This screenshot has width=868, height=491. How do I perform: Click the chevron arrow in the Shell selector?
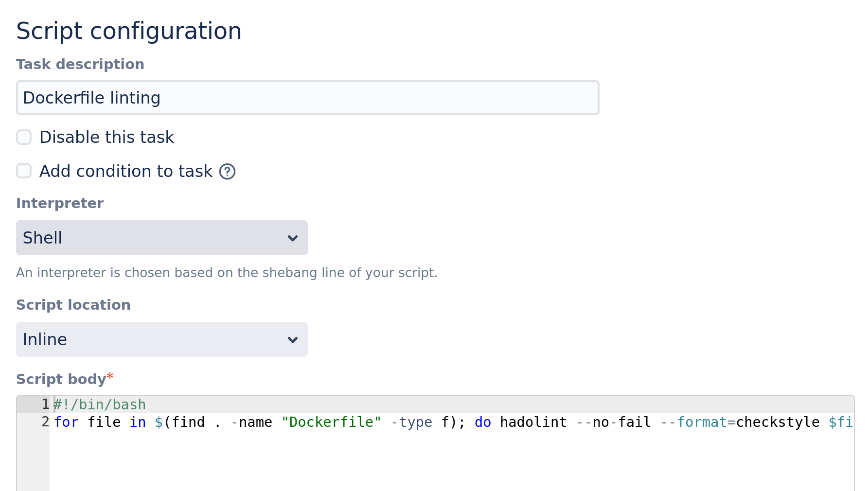292,238
